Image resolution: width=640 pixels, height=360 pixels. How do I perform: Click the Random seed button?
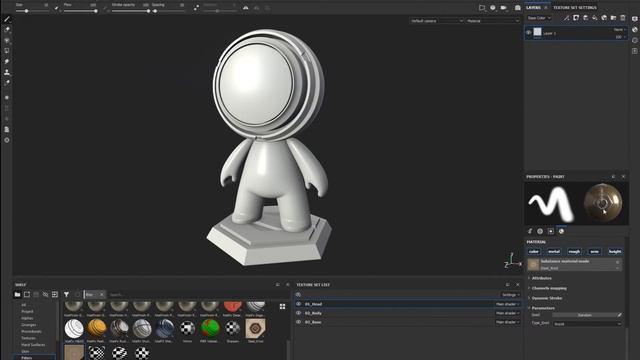coord(584,315)
